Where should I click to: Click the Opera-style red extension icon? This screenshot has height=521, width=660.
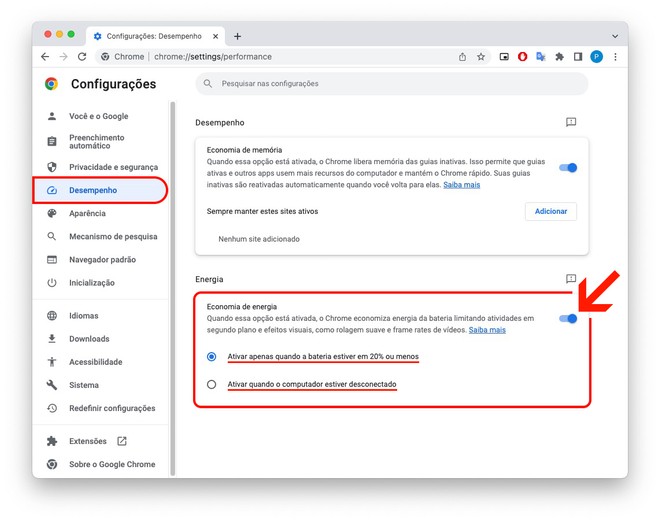522,57
